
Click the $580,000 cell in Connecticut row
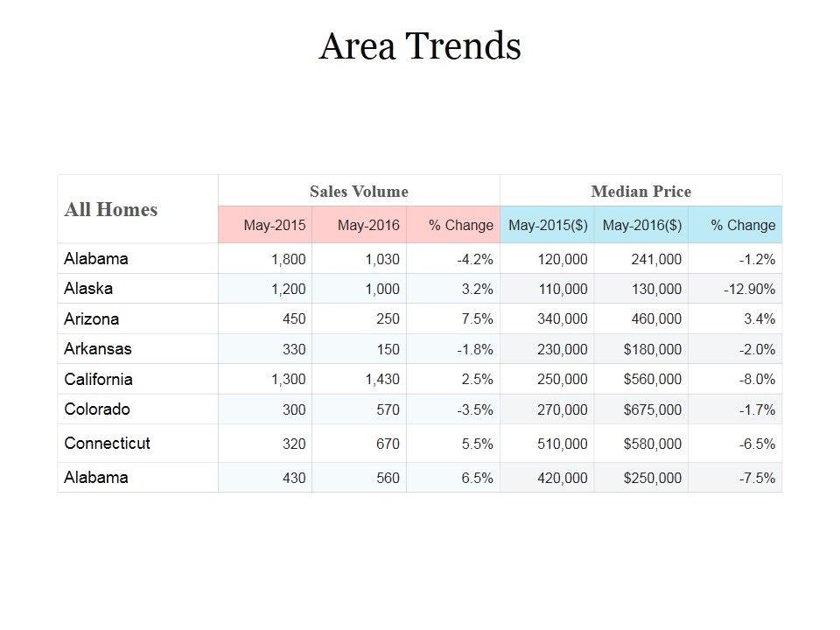click(x=641, y=443)
